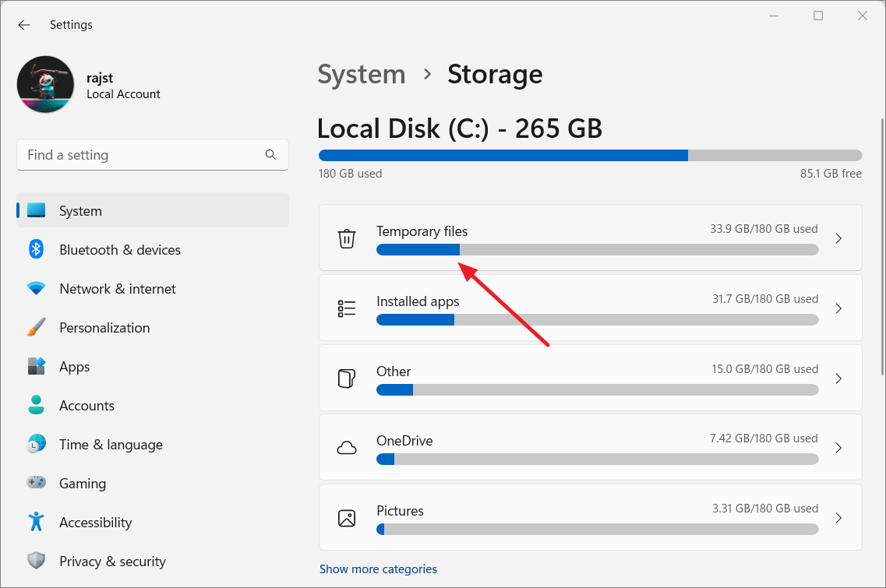This screenshot has height=588, width=886.
Task: Click the Local Disk usage bar
Action: [x=590, y=155]
